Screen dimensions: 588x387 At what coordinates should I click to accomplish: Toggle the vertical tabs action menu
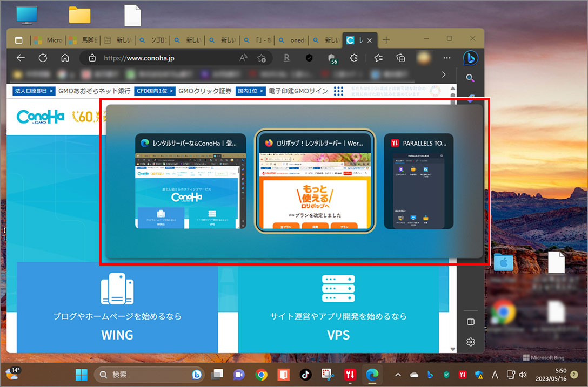18,40
